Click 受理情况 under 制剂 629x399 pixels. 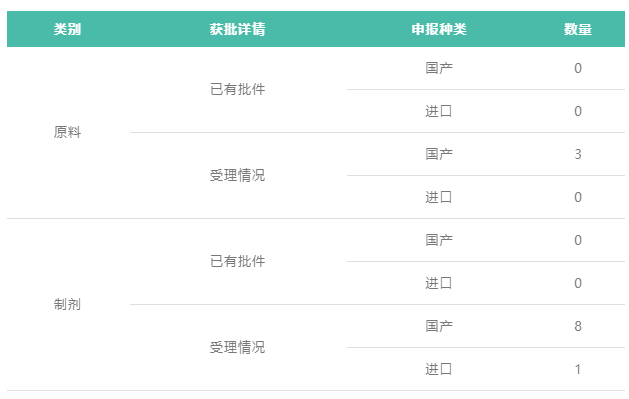pyautogui.click(x=237, y=347)
